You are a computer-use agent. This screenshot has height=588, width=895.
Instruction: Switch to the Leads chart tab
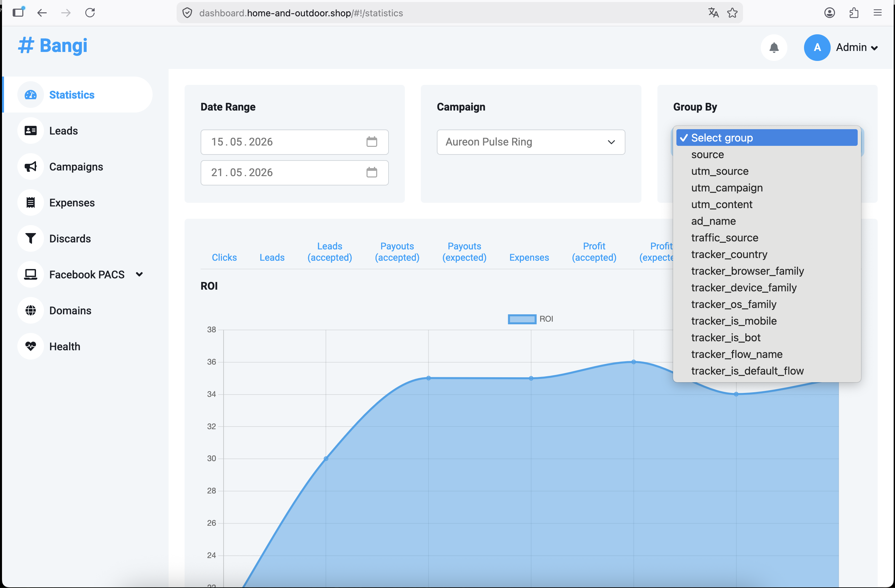point(272,257)
